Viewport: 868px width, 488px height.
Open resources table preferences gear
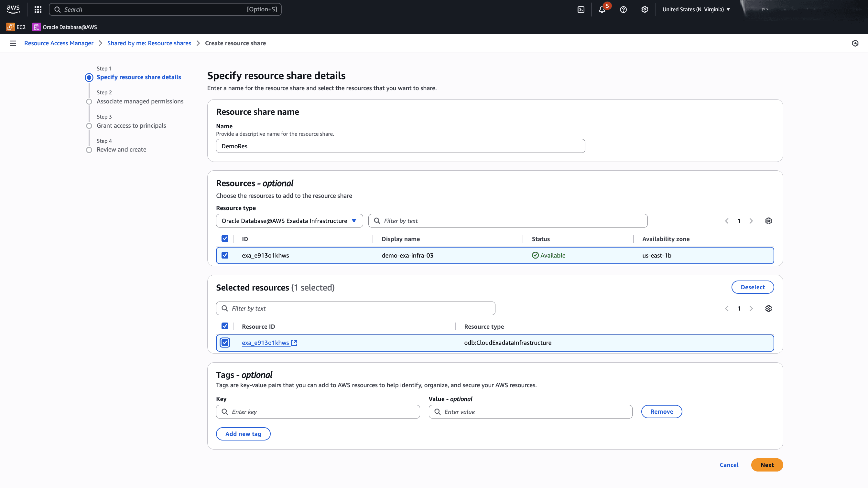[x=769, y=221]
